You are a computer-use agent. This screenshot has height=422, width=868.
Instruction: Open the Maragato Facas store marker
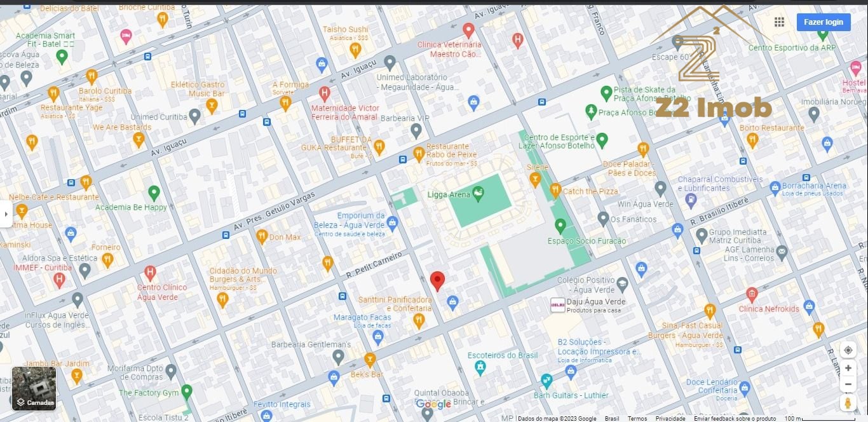378,337
